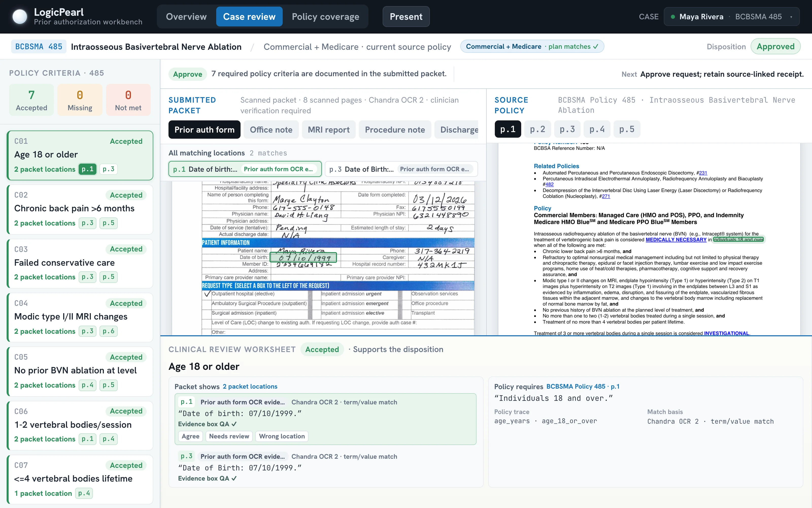This screenshot has height=508, width=812.
Task: Click the INVESTIGATIONAL link
Action: pos(726,333)
